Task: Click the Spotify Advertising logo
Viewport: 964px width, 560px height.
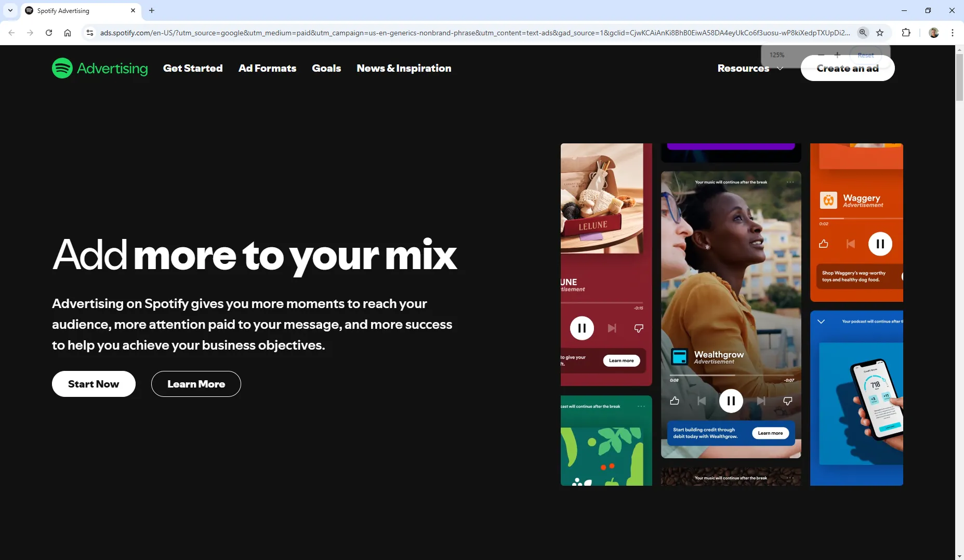Action: 100,68
